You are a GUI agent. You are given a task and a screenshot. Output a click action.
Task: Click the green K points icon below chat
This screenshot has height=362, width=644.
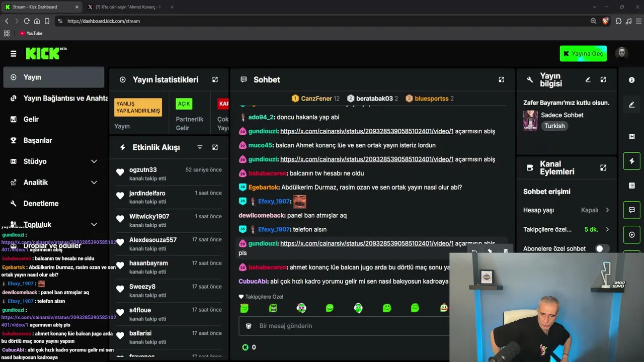click(x=245, y=347)
